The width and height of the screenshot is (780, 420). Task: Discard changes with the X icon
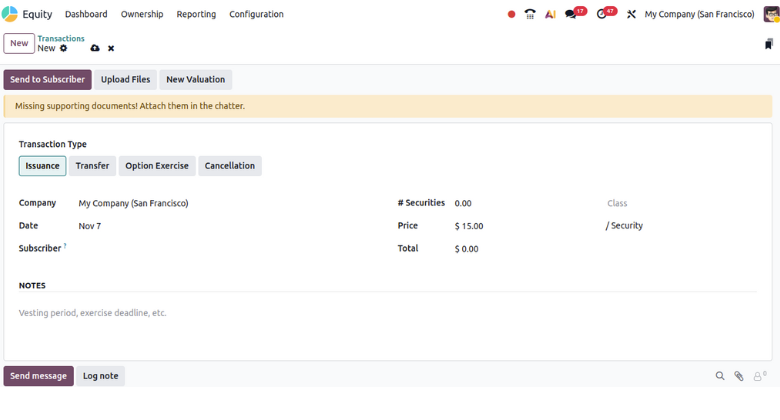111,48
